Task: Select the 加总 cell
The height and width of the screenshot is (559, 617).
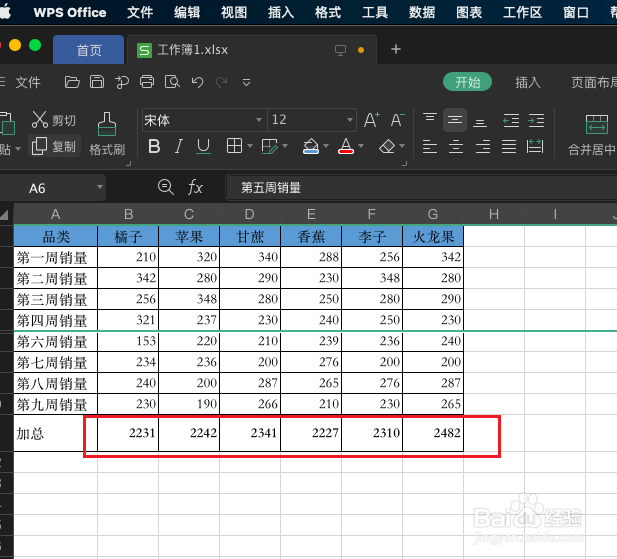Action: tap(55, 433)
